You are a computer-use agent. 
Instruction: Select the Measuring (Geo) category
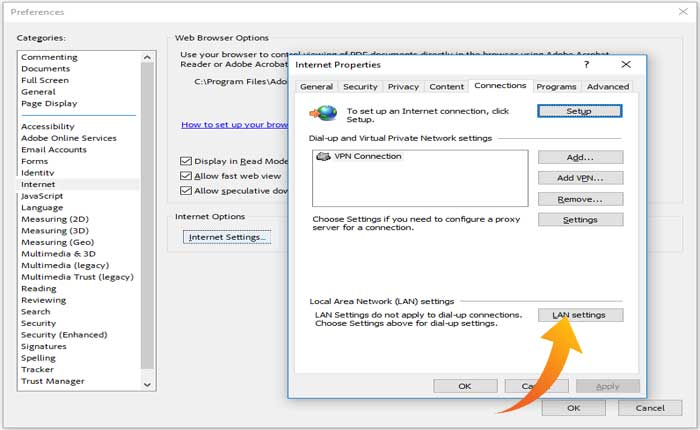point(58,242)
